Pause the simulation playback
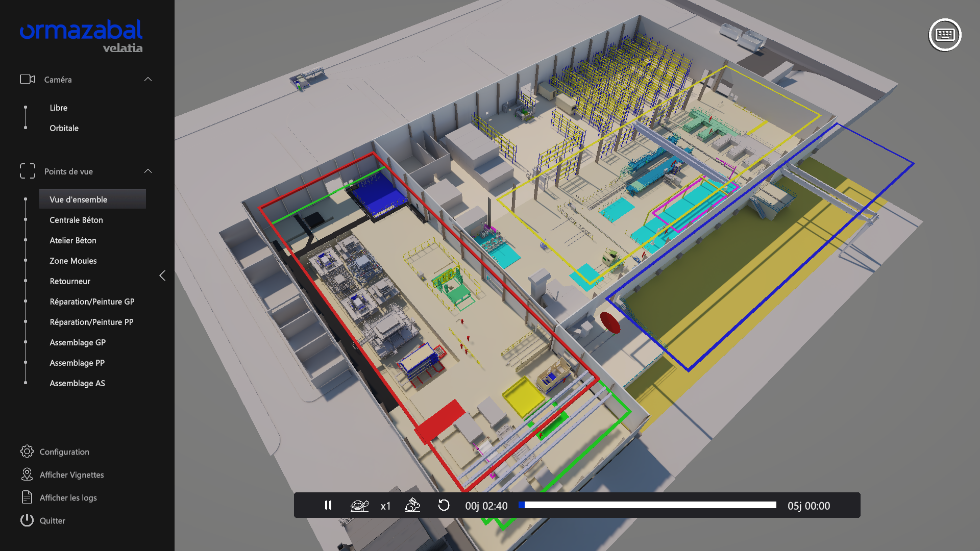 [x=328, y=505]
